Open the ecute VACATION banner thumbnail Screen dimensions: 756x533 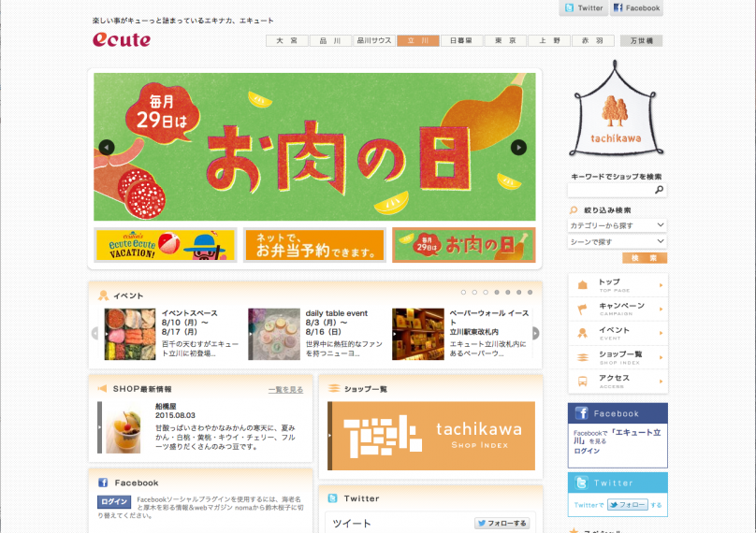166,245
